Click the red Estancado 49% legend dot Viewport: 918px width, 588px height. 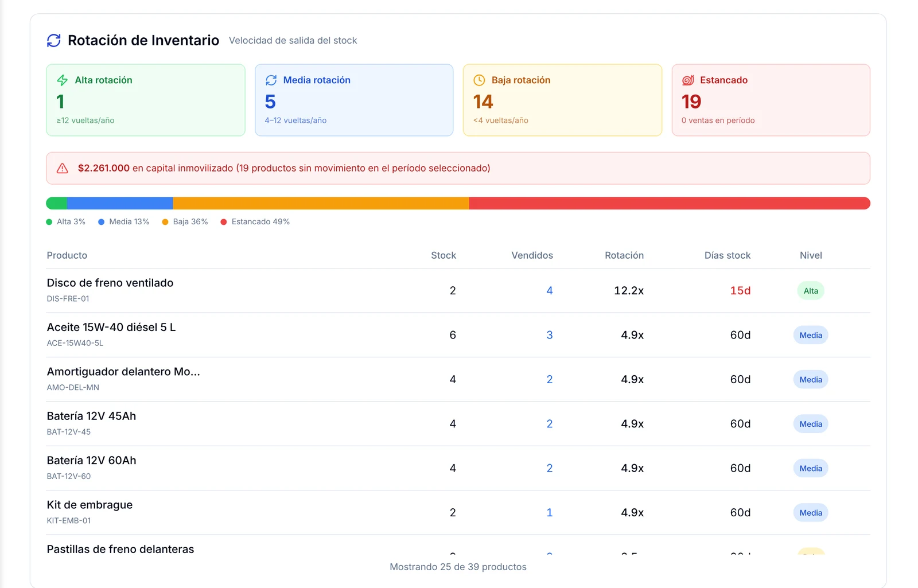click(224, 222)
